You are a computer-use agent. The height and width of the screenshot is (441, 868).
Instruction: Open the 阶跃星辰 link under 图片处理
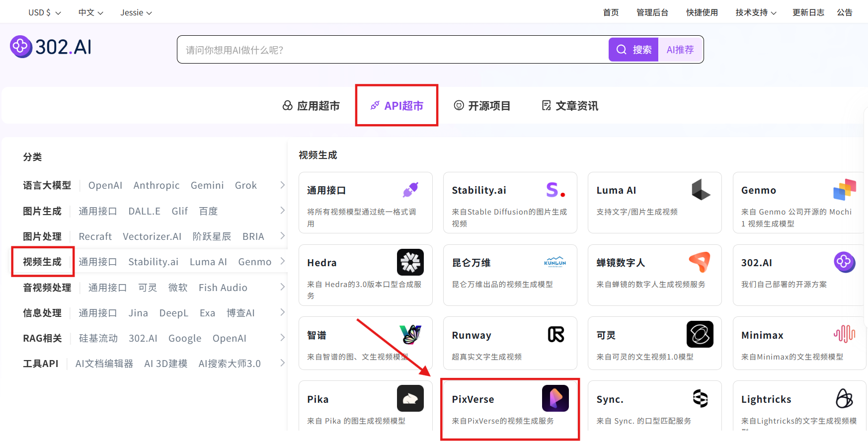(x=212, y=236)
